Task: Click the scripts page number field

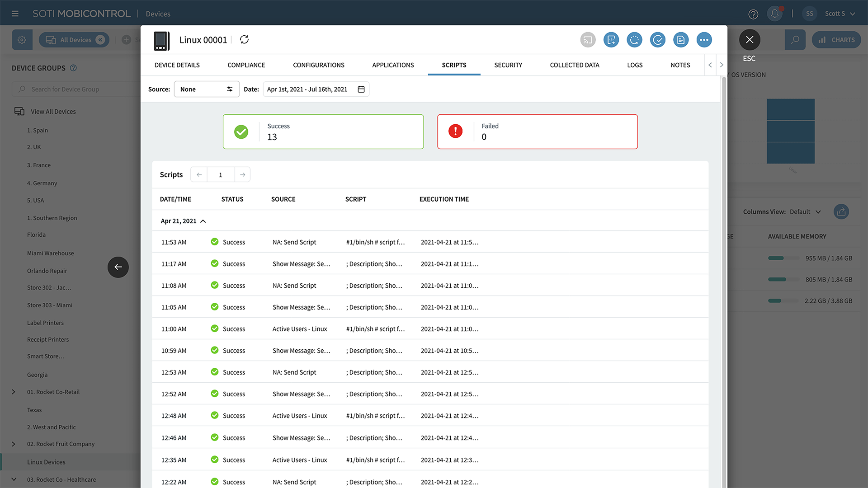Action: click(221, 174)
